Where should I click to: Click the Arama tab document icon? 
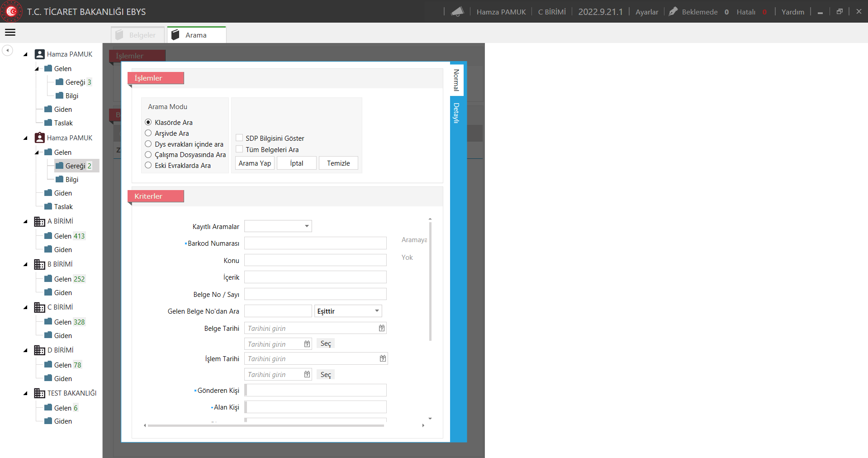[175, 35]
